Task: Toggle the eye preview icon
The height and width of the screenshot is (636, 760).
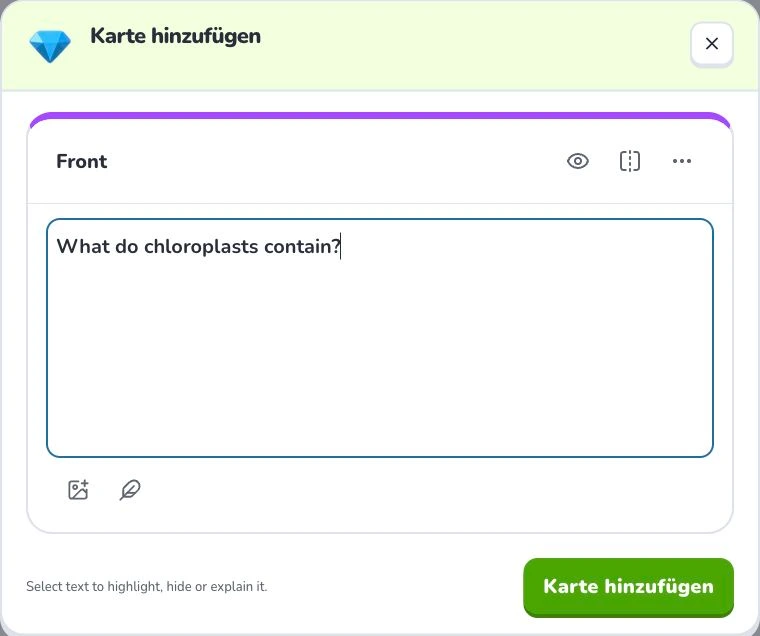Action: [578, 161]
